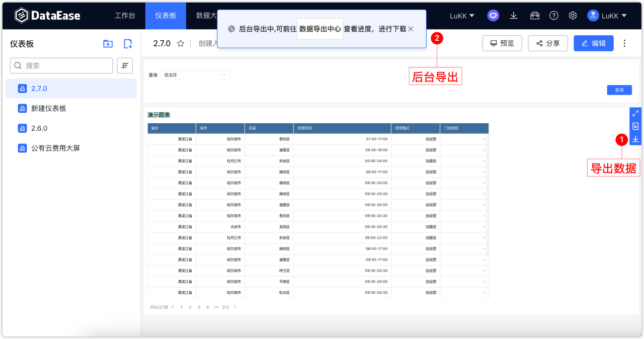
Task: Expand the LuKK user account dropdown
Action: [x=607, y=15]
